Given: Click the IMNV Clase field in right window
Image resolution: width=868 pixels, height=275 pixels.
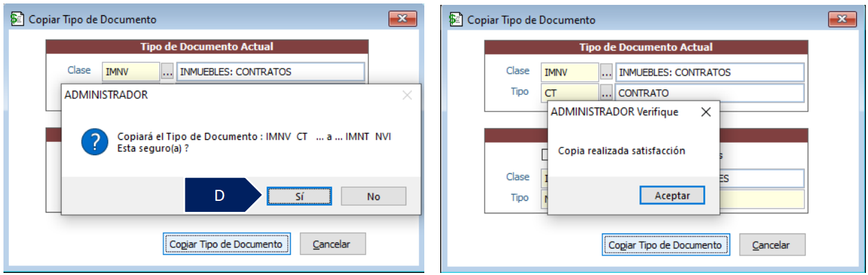Looking at the screenshot, I should pyautogui.click(x=570, y=72).
